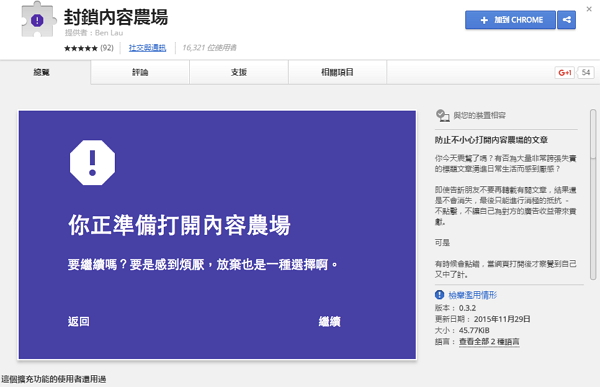This screenshot has width=600, height=387.
Task: Click the G+1 button
Action: (565, 72)
